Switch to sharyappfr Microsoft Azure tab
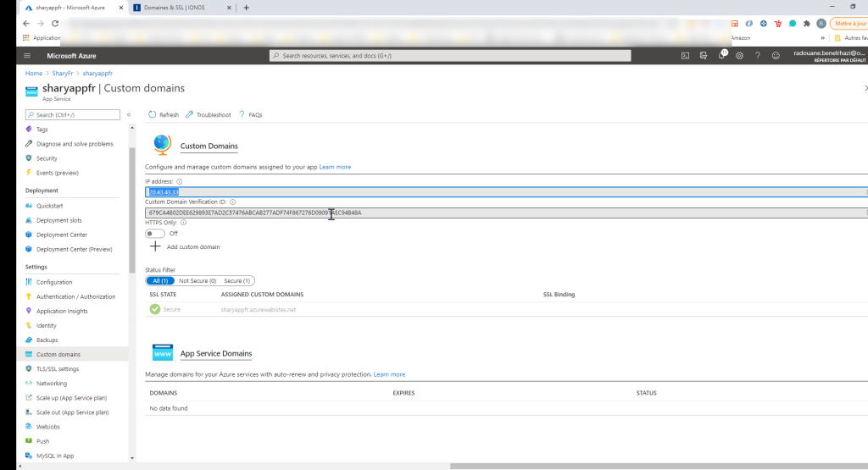Viewport: 868px width, 470px height. click(x=75, y=8)
